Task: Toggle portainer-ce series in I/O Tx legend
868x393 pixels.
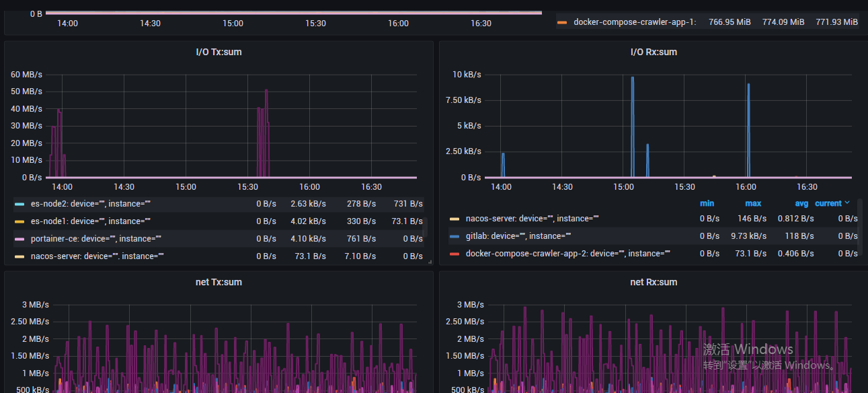Action: tap(96, 239)
